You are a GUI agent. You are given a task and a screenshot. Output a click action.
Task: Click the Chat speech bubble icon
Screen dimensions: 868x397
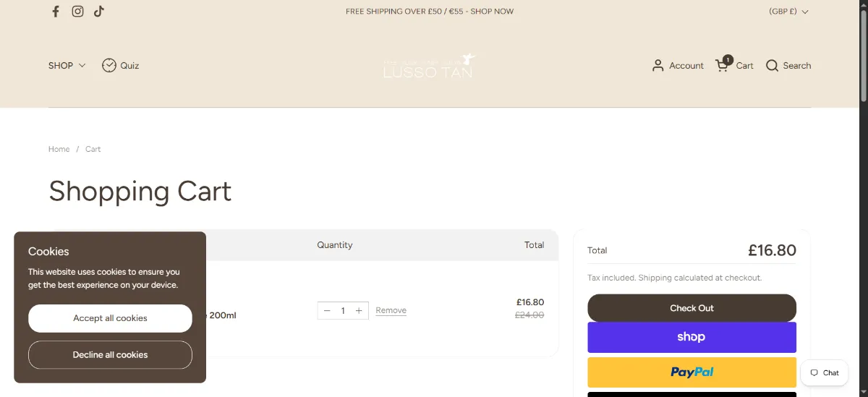pyautogui.click(x=814, y=373)
